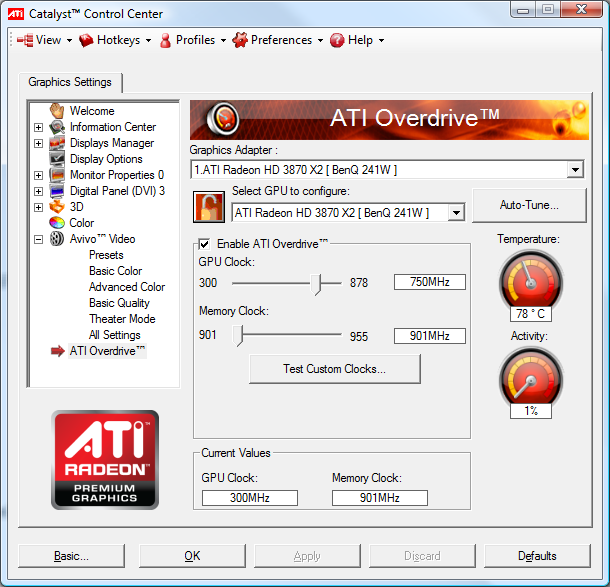Click the Information Center icon

click(57, 127)
